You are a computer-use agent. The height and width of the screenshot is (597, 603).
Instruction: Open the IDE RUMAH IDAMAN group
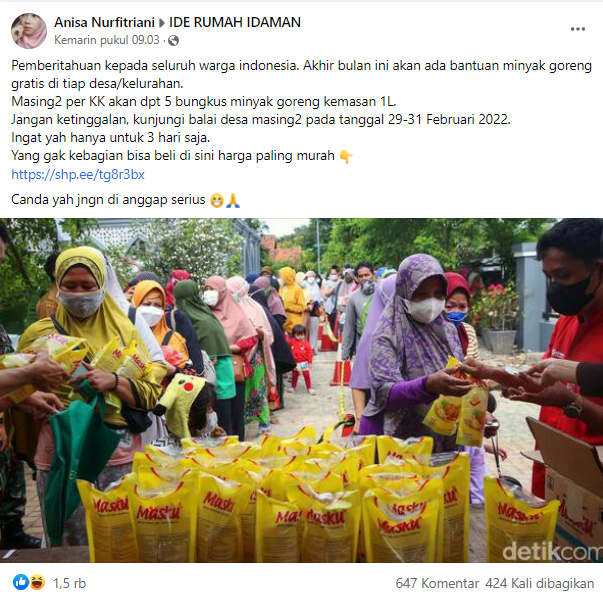pos(235,22)
